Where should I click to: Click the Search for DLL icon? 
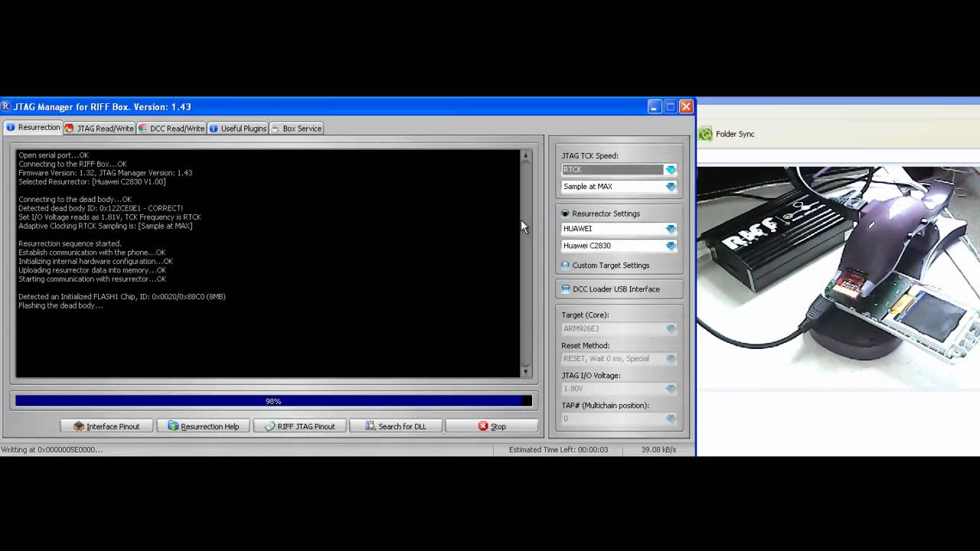click(370, 426)
